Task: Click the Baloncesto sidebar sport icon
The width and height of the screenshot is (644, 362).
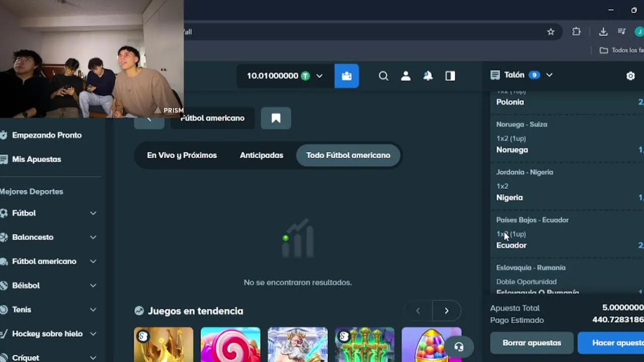Action: [x=4, y=237]
